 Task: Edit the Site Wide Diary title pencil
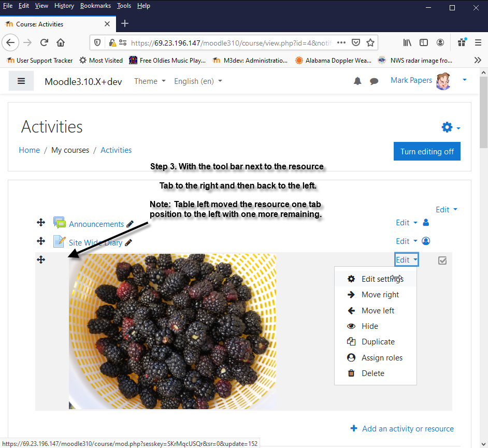[x=128, y=243]
